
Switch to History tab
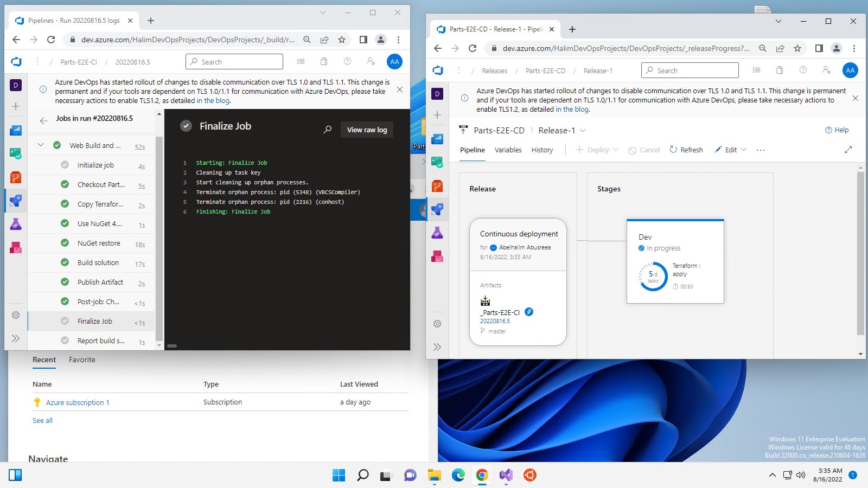point(542,150)
